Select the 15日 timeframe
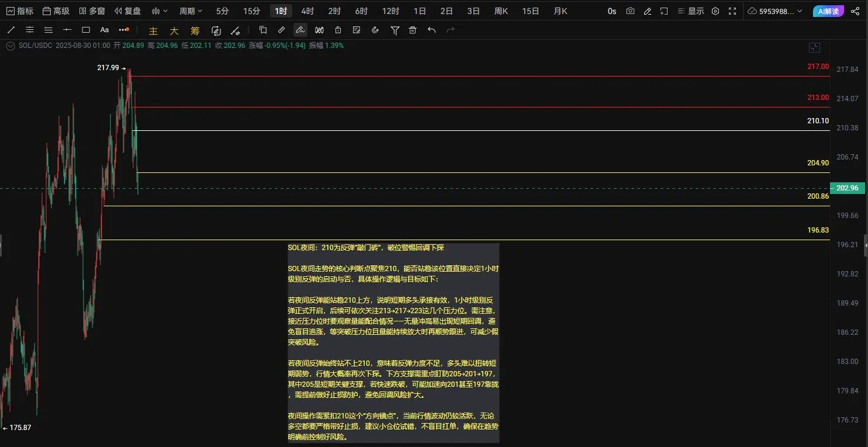 click(531, 11)
